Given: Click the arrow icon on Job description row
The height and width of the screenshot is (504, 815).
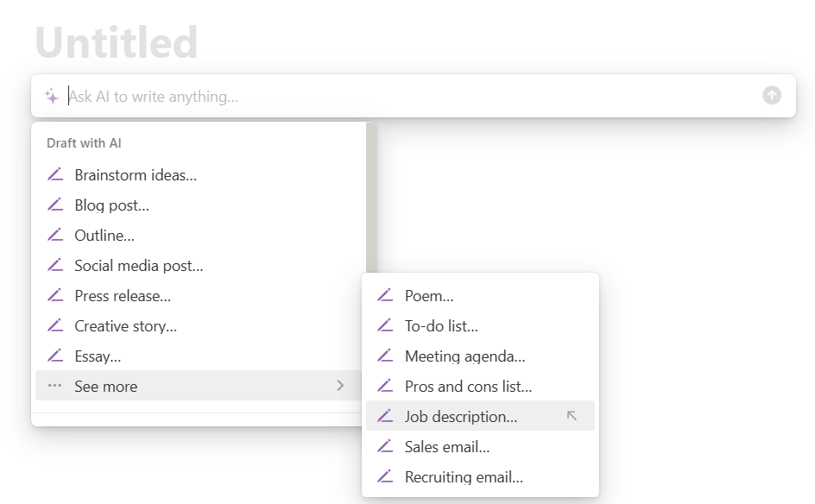Looking at the screenshot, I should tap(572, 416).
